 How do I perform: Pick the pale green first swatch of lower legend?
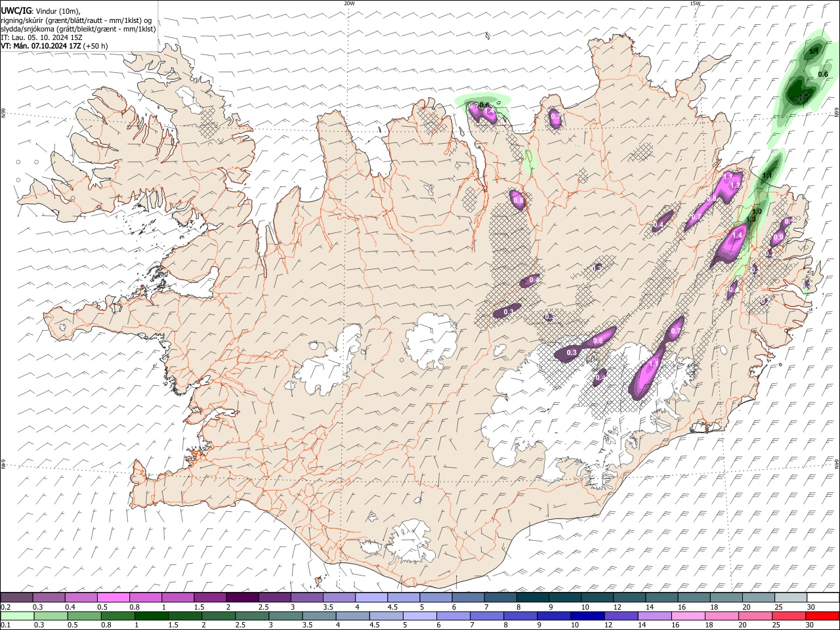17,616
